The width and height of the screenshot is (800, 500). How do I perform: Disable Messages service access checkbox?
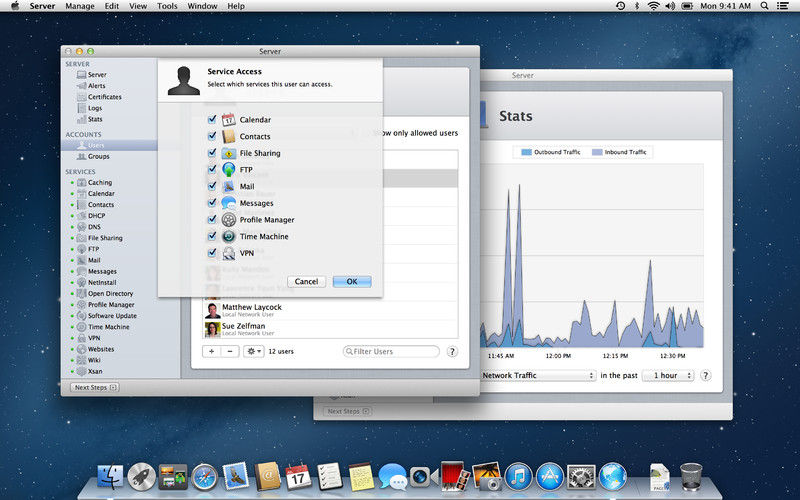(212, 203)
